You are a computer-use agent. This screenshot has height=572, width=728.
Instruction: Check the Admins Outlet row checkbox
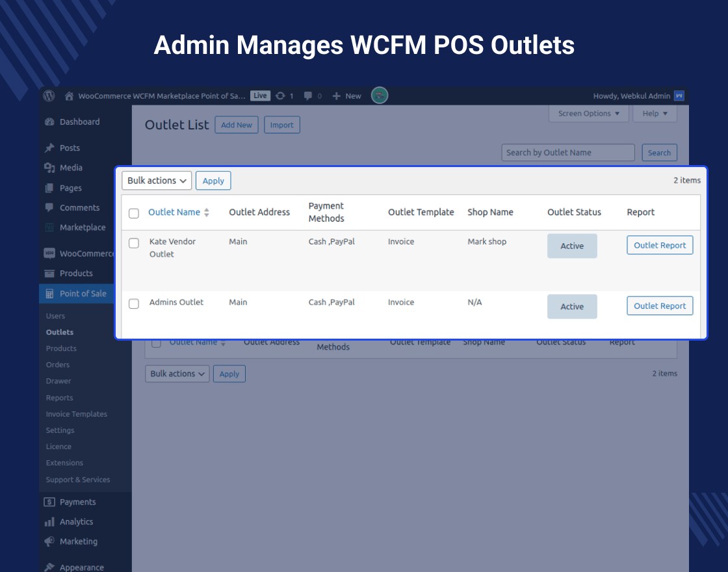click(x=134, y=304)
